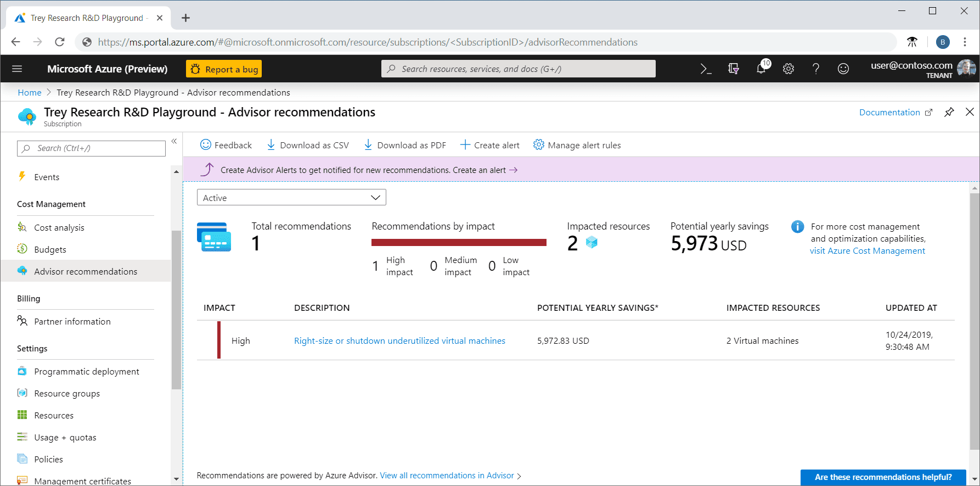The height and width of the screenshot is (486, 980).
Task: Click the sidebar scrollbar down arrow
Action: 176,479
